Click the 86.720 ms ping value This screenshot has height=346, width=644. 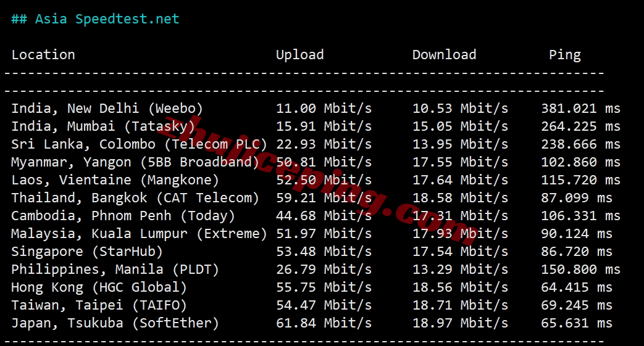coord(577,251)
